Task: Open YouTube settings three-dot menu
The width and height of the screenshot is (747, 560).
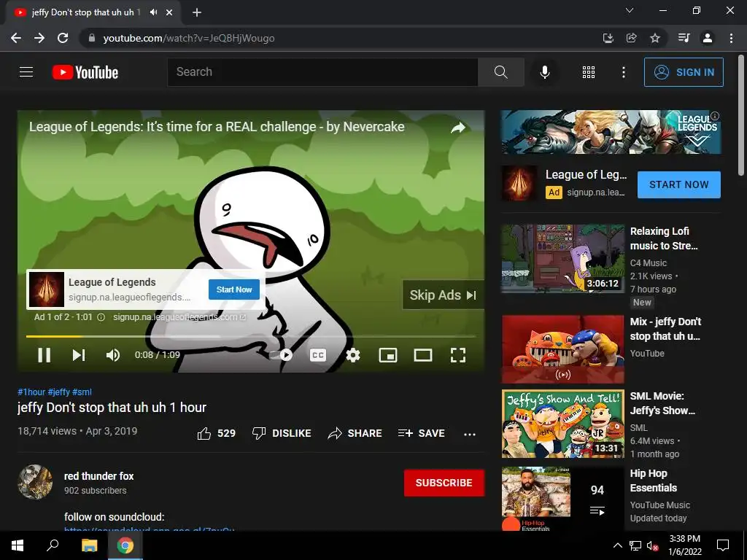Action: click(x=623, y=72)
